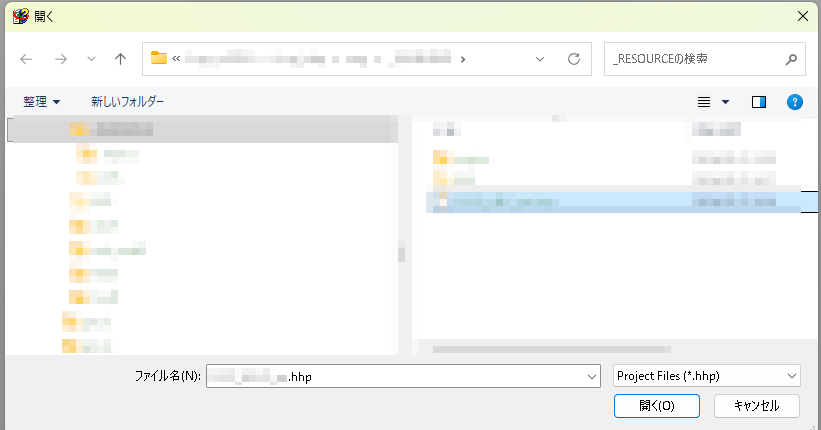Click the _RESOURCEの検索 search field

[695, 59]
